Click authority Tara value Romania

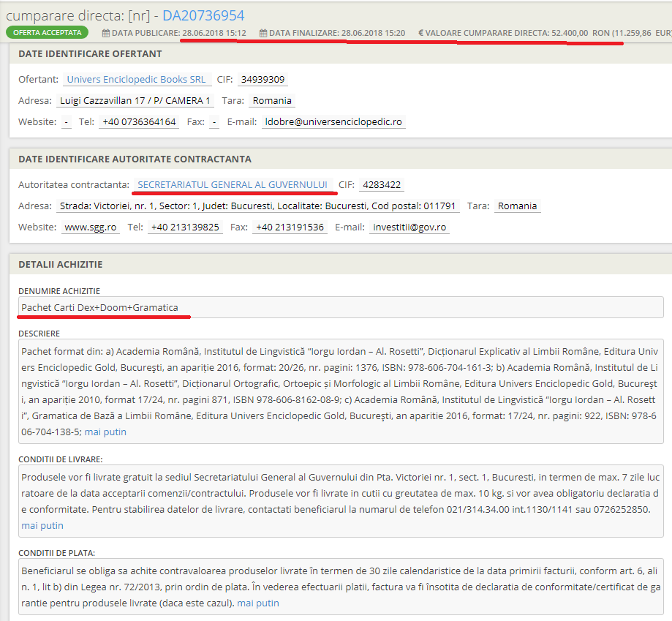(517, 206)
